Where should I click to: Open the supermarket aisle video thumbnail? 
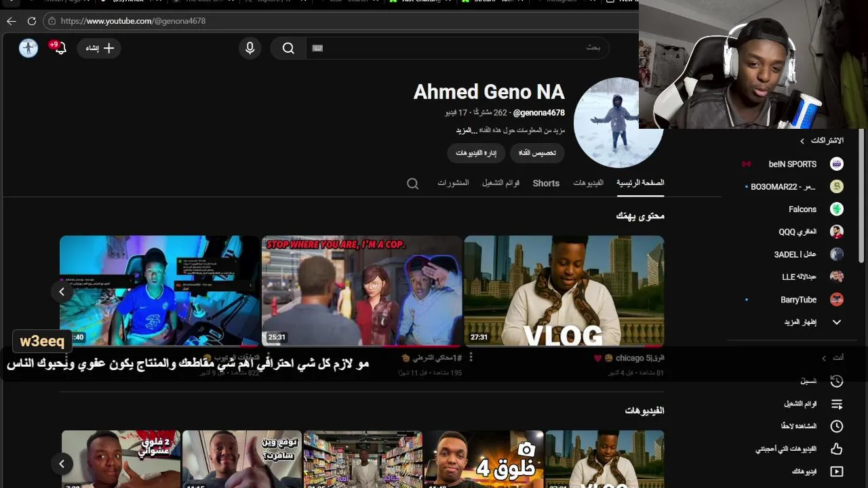tap(363, 459)
